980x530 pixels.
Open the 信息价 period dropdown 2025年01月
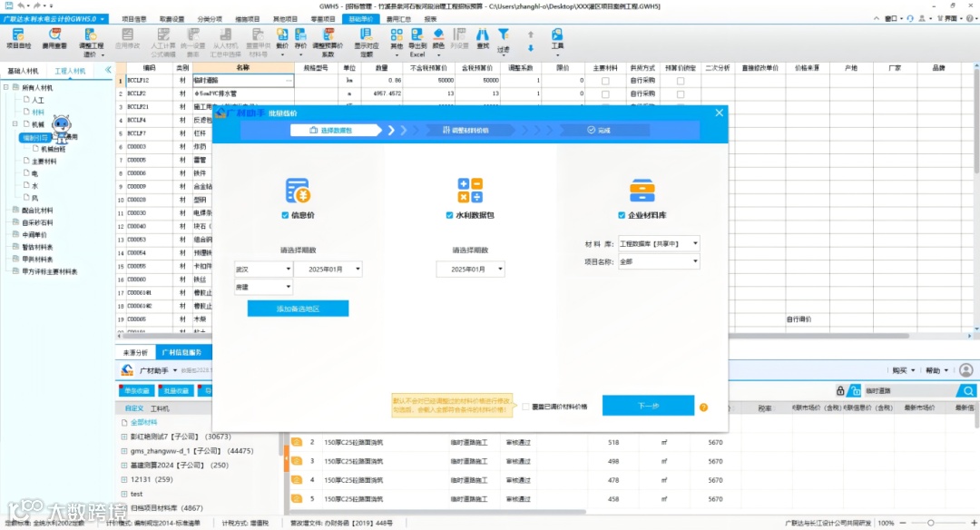[328, 270]
